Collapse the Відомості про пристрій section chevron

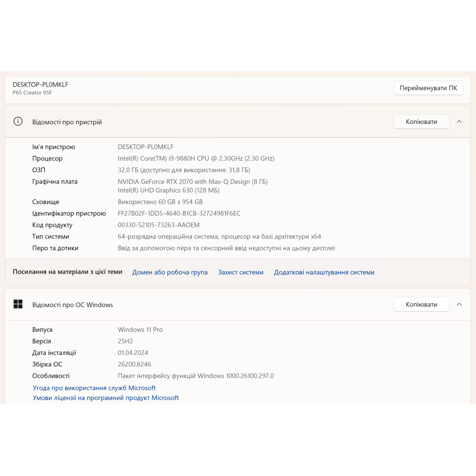(x=459, y=122)
